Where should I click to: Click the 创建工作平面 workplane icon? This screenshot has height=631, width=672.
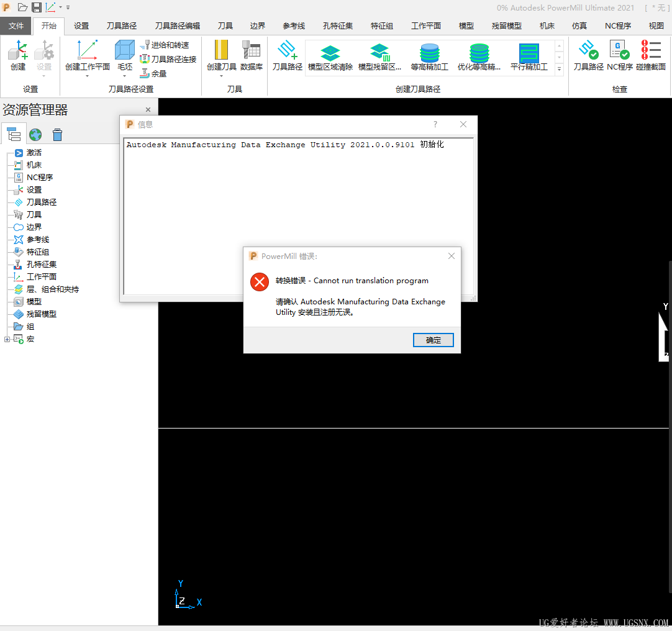88,55
